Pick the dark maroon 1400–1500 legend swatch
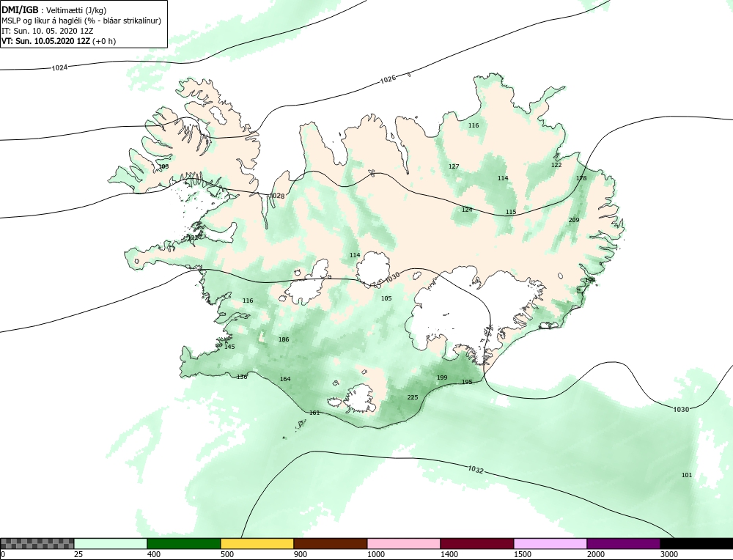The height and width of the screenshot is (560, 733). tap(477, 543)
